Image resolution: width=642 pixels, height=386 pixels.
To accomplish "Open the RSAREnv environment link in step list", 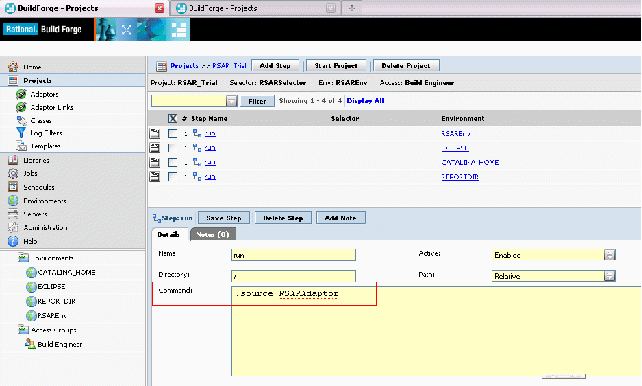I will 456,133.
